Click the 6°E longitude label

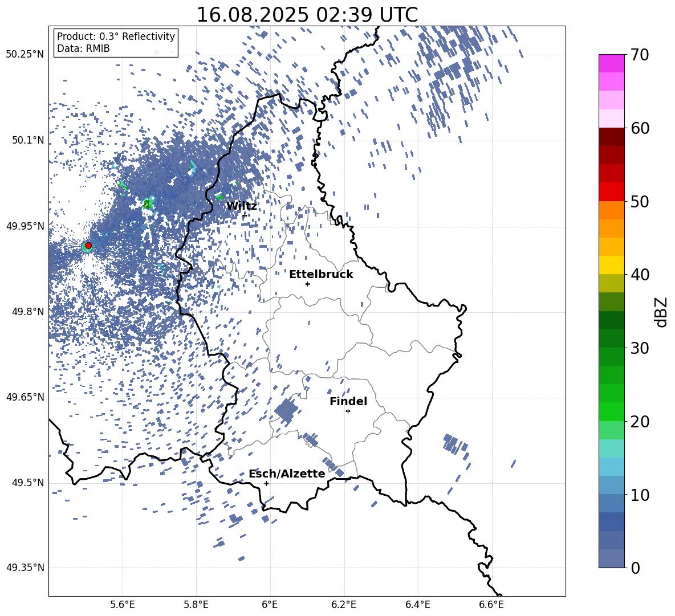(x=270, y=605)
